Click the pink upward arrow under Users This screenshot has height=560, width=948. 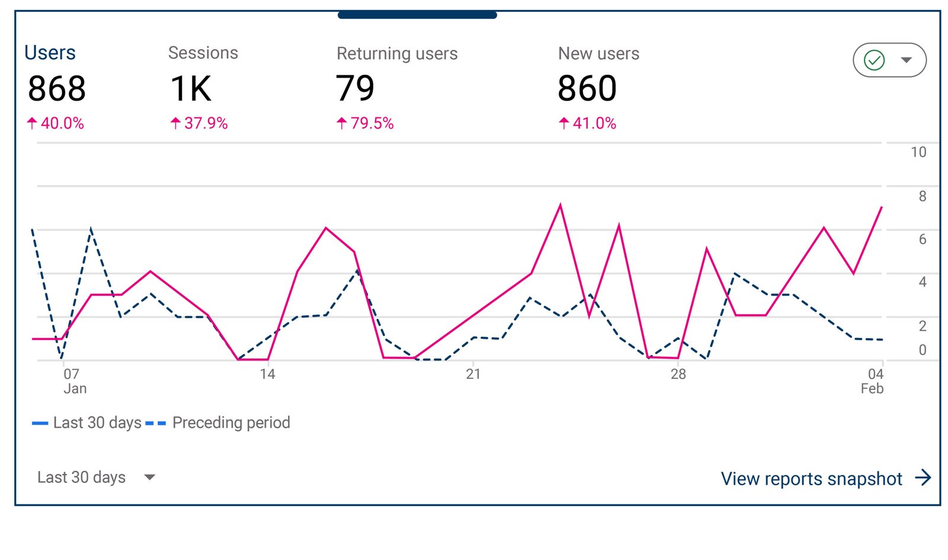click(x=33, y=123)
